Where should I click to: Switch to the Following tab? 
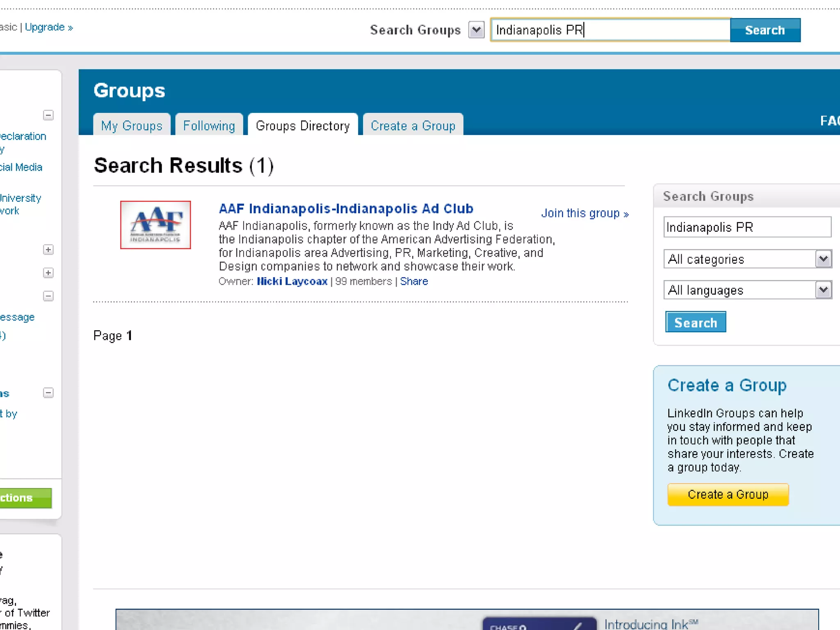pos(209,126)
